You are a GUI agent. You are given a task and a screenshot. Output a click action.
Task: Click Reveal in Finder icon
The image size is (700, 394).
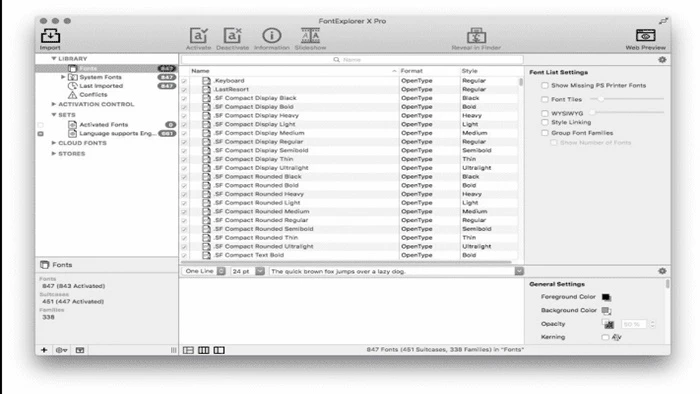click(476, 36)
